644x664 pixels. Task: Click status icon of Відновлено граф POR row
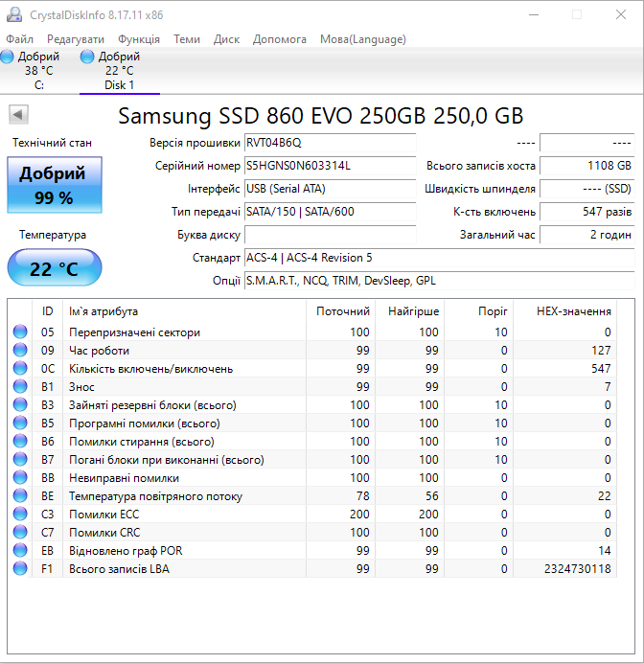pyautogui.click(x=20, y=550)
